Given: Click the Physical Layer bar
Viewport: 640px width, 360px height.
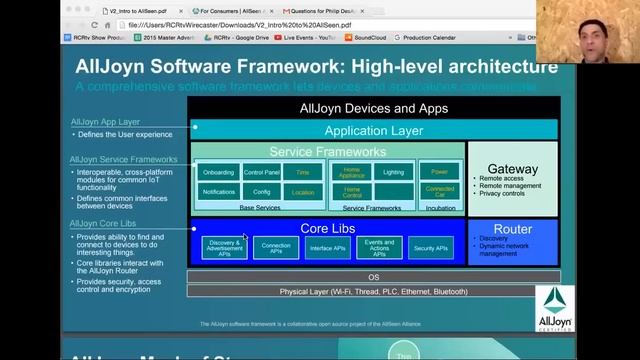Looking at the screenshot, I should [x=362, y=291].
